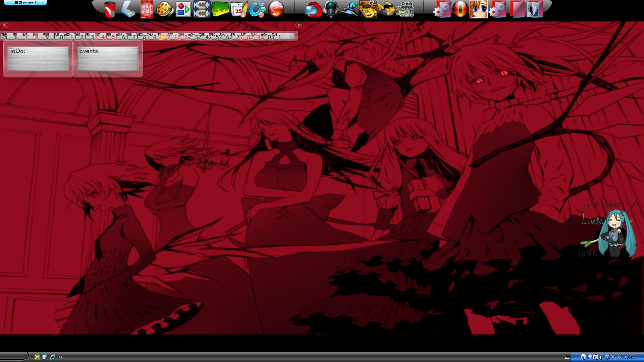Open the second quick launch browser icon
This screenshot has height=362, width=644.
tap(45, 357)
